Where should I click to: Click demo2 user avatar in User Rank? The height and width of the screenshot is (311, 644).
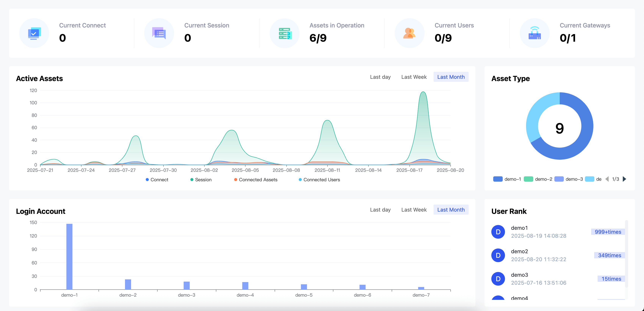pyautogui.click(x=498, y=255)
